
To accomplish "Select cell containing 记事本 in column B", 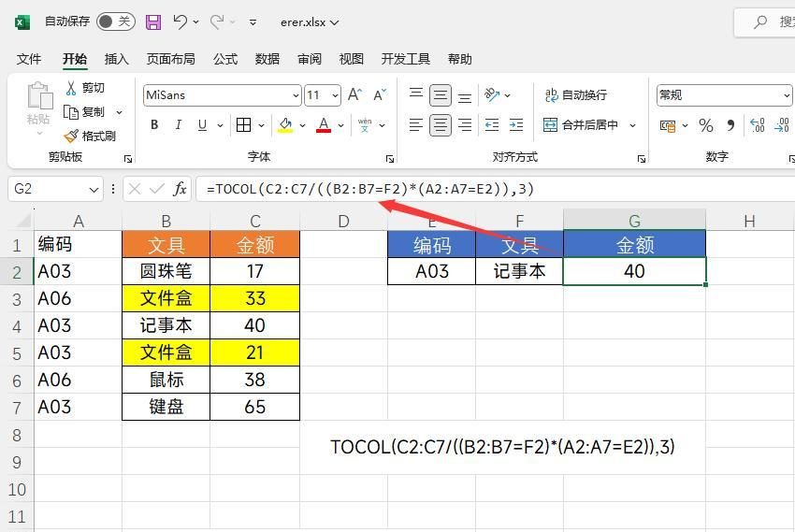I will pos(166,325).
